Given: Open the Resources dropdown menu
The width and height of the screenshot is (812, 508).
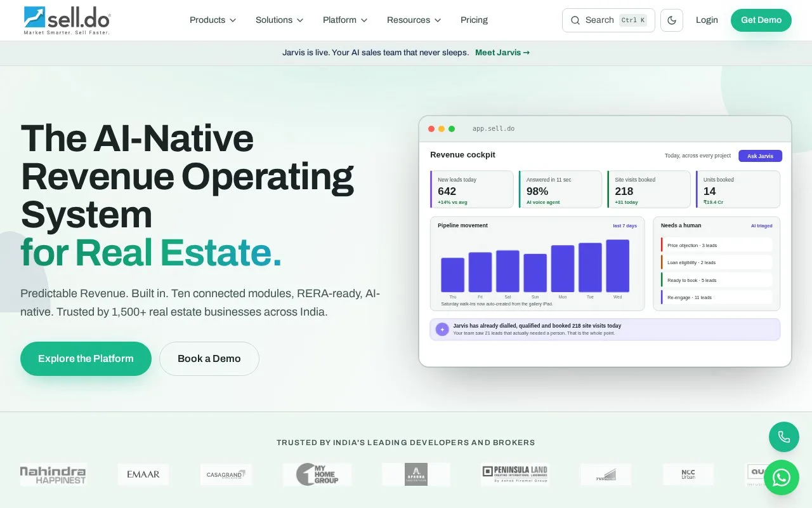Looking at the screenshot, I should pos(414,20).
